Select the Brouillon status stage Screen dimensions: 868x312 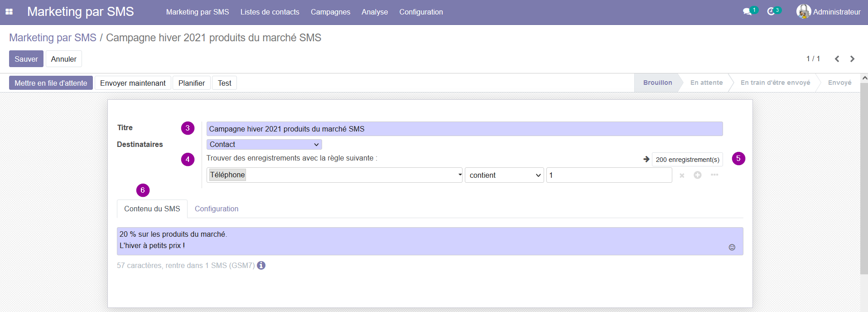click(657, 83)
